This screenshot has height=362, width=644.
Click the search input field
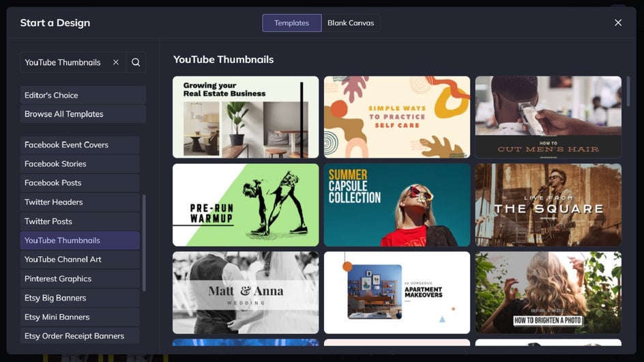(65, 62)
